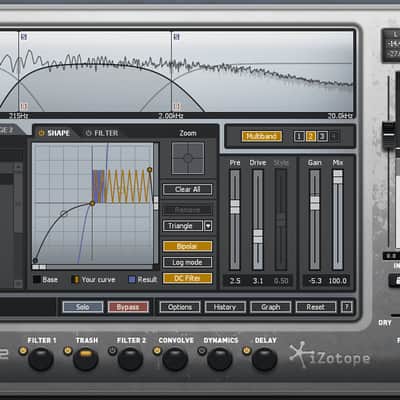Open the Options dialog

(180, 307)
